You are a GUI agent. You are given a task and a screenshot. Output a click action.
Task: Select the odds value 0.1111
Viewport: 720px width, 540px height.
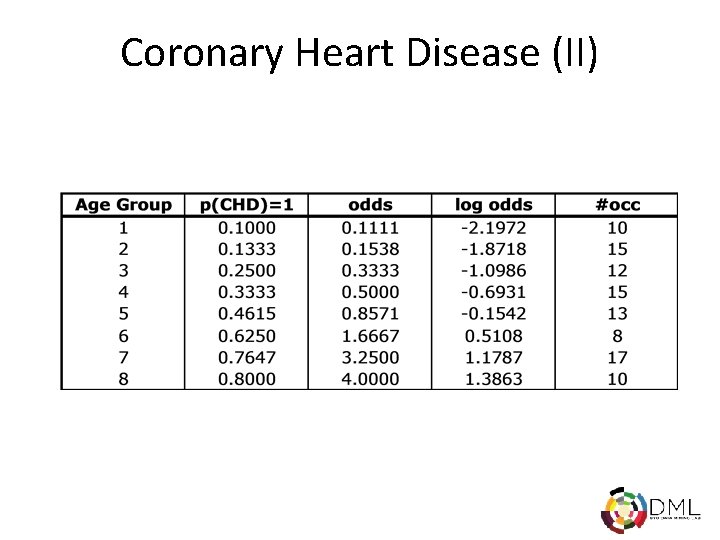tap(370, 227)
